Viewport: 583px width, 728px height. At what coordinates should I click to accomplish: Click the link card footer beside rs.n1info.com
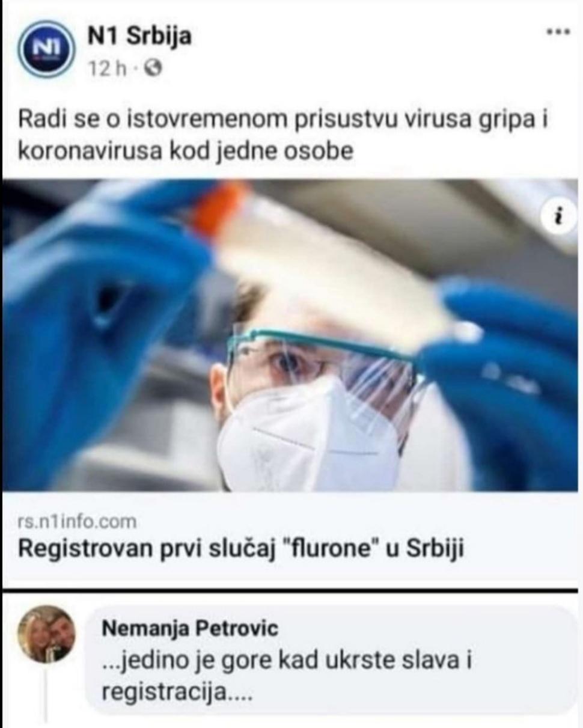[x=290, y=539]
